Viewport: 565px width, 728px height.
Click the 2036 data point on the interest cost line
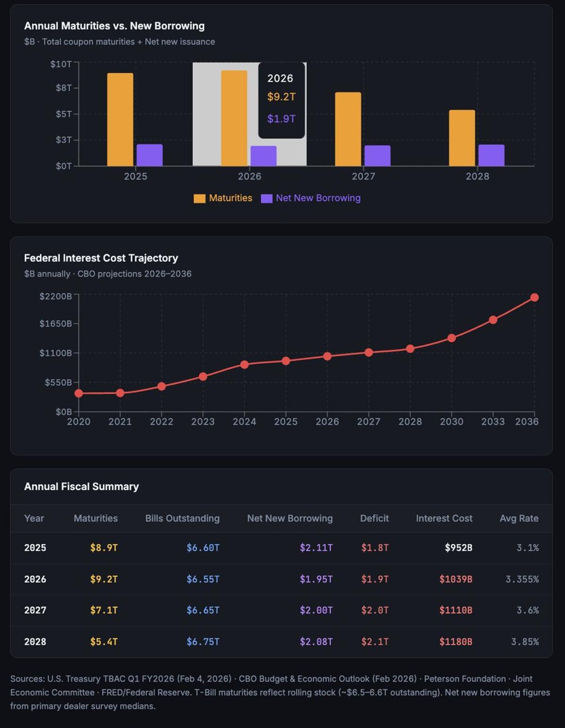point(534,297)
